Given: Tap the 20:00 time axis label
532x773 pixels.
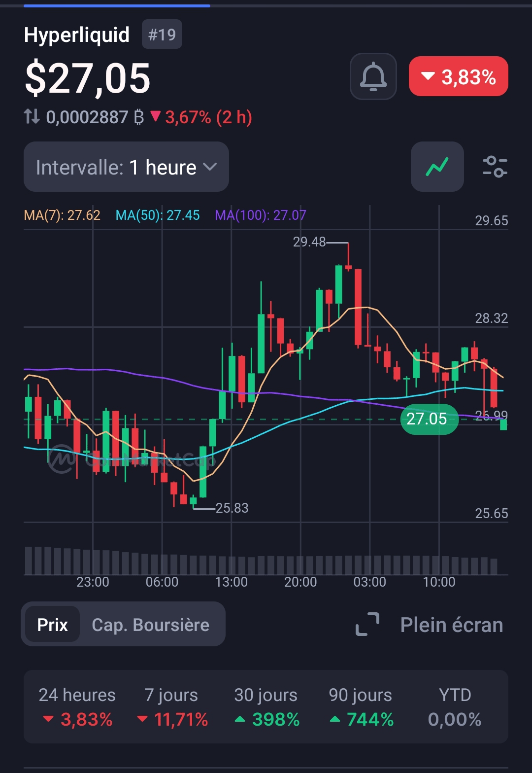Looking at the screenshot, I should click(300, 582).
